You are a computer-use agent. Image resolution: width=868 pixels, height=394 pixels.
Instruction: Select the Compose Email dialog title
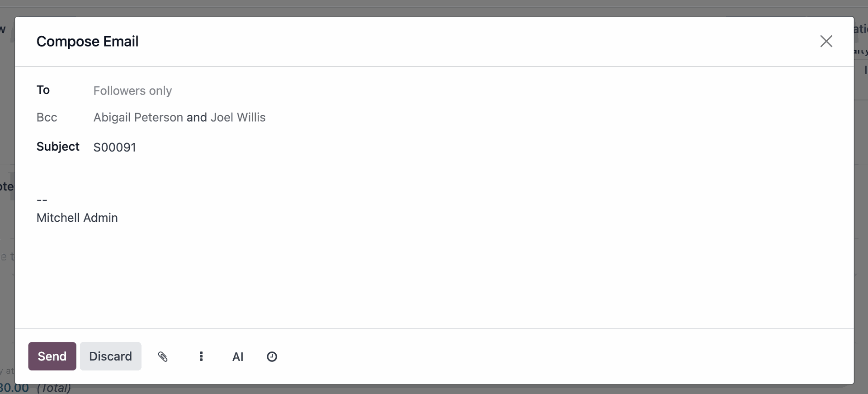point(87,41)
